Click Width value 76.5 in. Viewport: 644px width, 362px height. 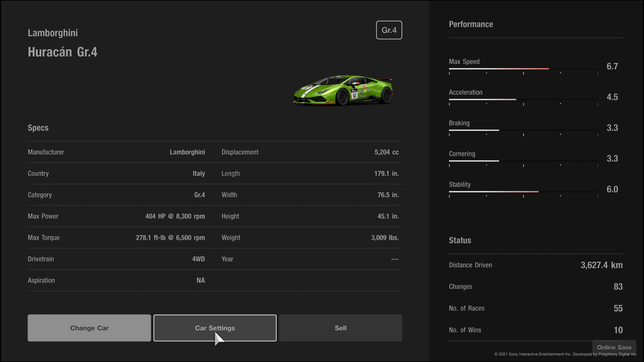388,195
